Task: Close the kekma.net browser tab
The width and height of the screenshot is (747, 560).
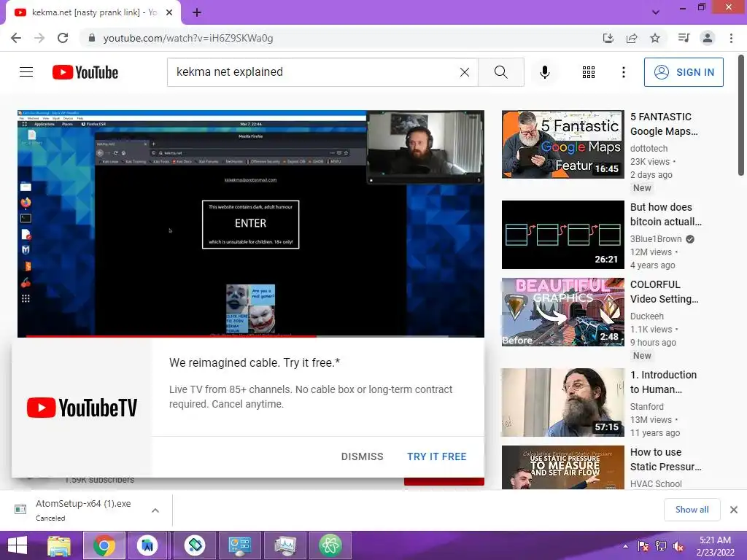Action: tap(169, 12)
